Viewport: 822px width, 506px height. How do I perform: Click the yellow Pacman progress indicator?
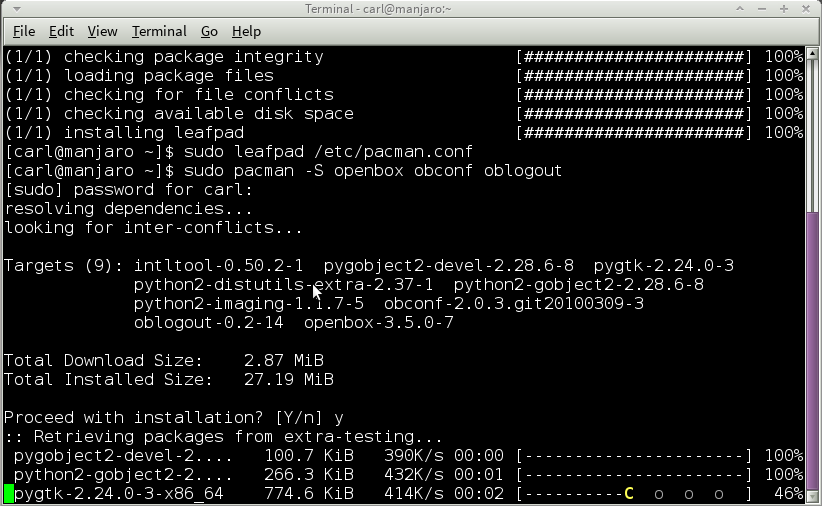point(629,494)
